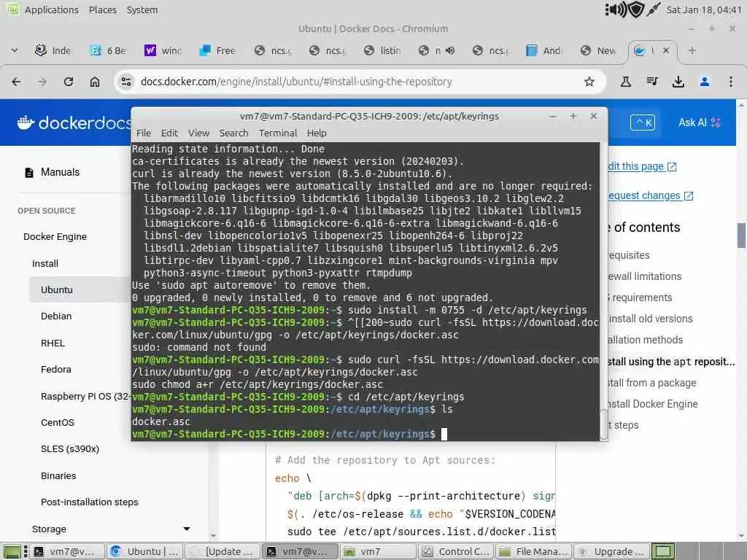Open site information icon in address bar
Screen dimensions: 747x560
tap(126, 82)
